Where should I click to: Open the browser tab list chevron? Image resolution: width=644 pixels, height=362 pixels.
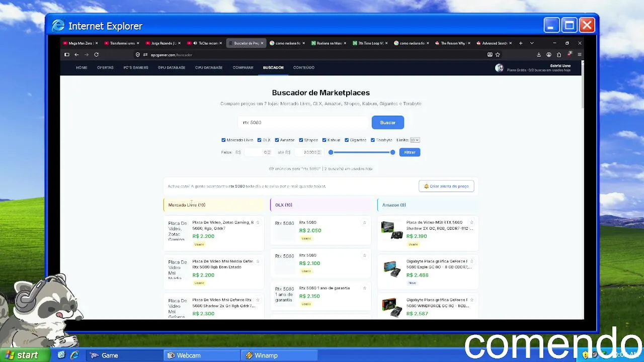click(x=532, y=43)
